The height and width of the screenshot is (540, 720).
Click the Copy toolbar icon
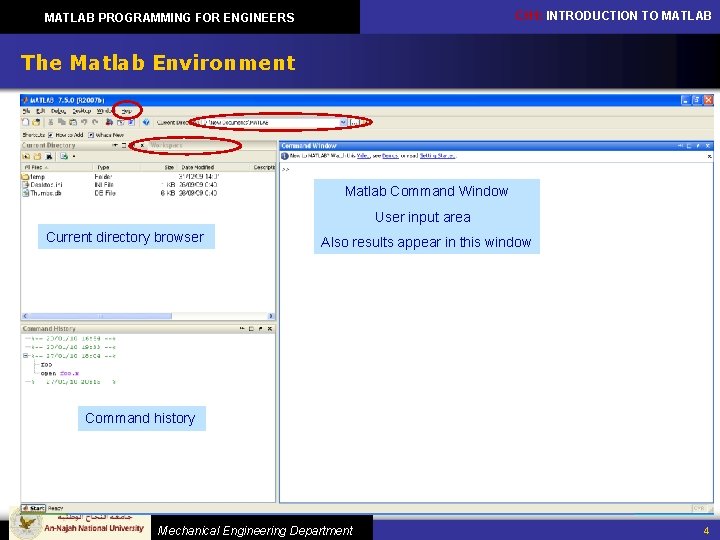pyautogui.click(x=62, y=123)
